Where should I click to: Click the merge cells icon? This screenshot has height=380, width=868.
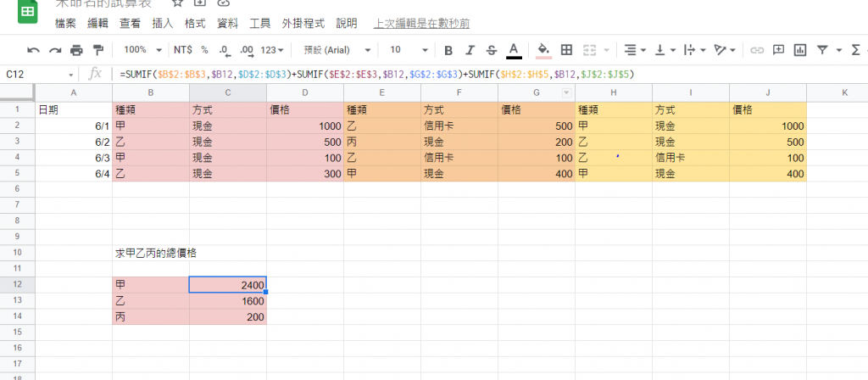590,50
